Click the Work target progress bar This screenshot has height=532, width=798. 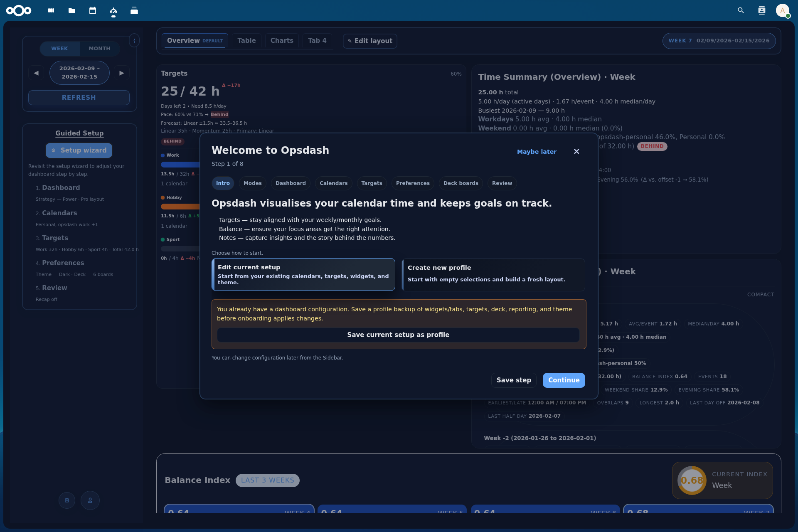[x=180, y=165]
